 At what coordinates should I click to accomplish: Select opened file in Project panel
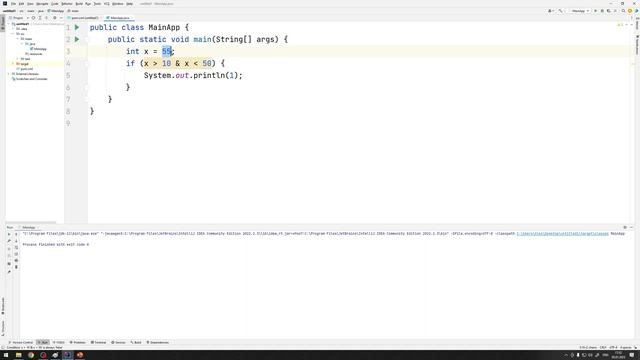click(x=33, y=18)
